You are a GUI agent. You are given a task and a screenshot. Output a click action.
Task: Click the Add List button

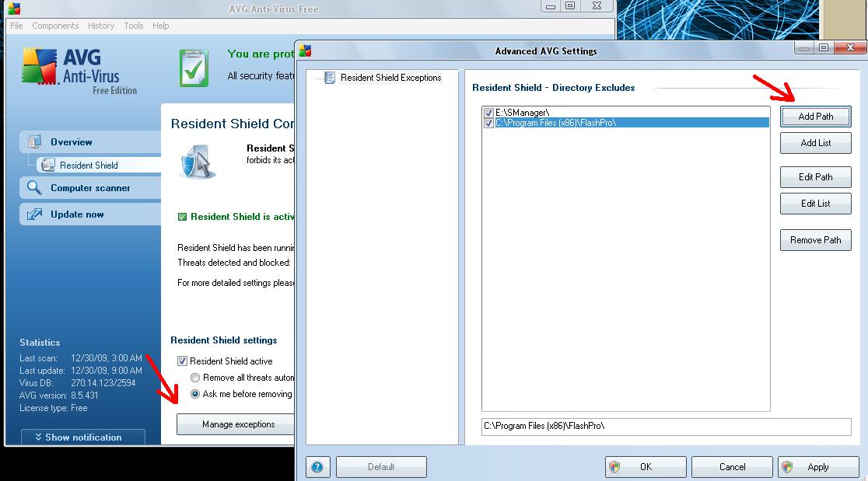tap(815, 143)
